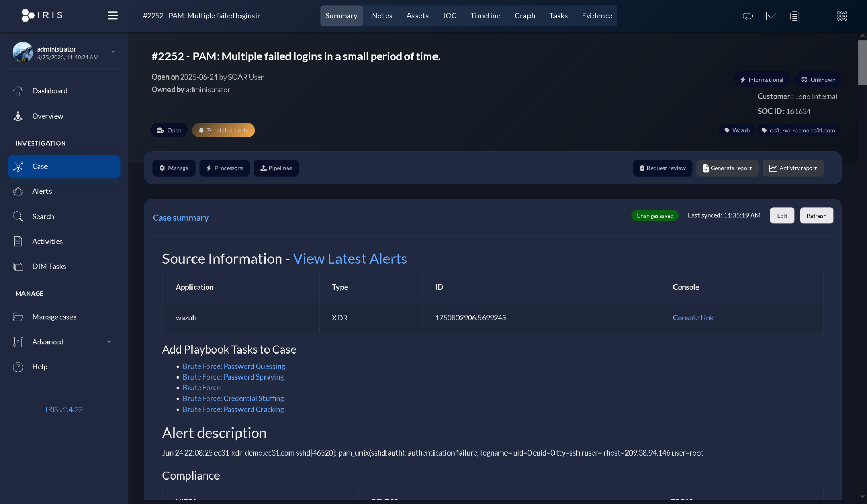This screenshot has height=504, width=867.
Task: Switch to the Evidence tab
Action: [597, 16]
